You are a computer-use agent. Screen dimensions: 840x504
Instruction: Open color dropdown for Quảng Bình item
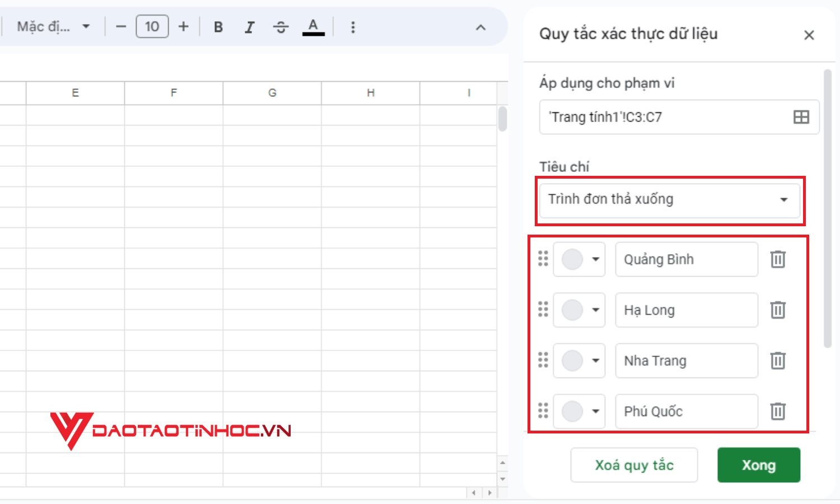coord(580,259)
